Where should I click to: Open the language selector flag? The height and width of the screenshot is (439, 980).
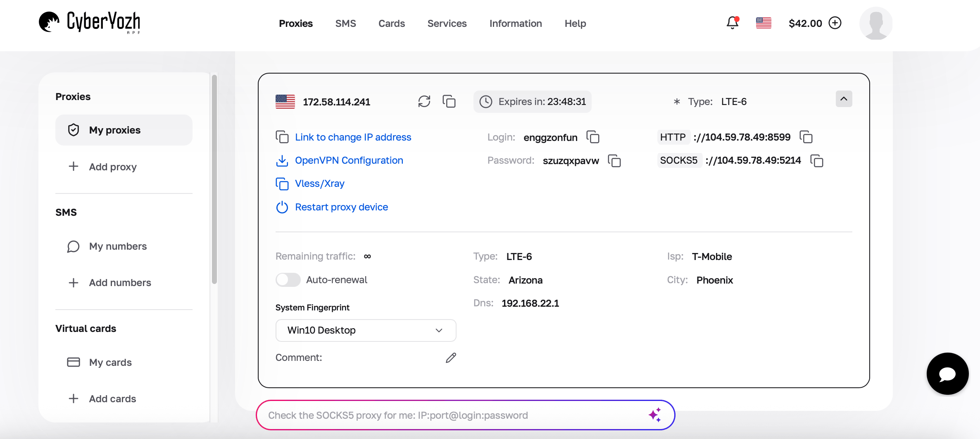pos(763,23)
